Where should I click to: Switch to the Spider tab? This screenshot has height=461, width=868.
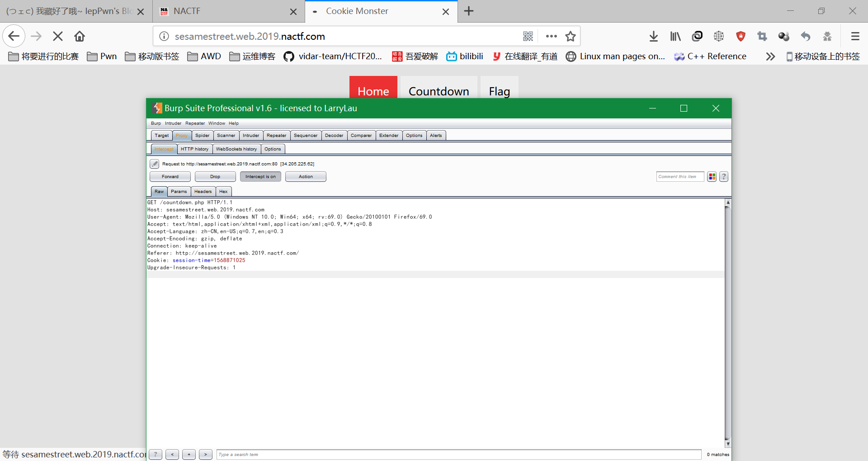[202, 136]
